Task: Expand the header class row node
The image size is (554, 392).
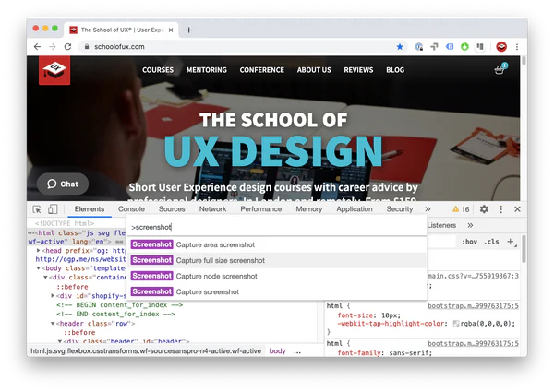Action: click(x=53, y=323)
